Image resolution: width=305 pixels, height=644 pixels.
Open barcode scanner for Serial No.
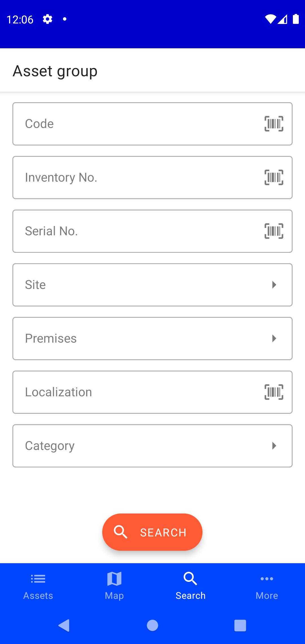[x=274, y=231]
